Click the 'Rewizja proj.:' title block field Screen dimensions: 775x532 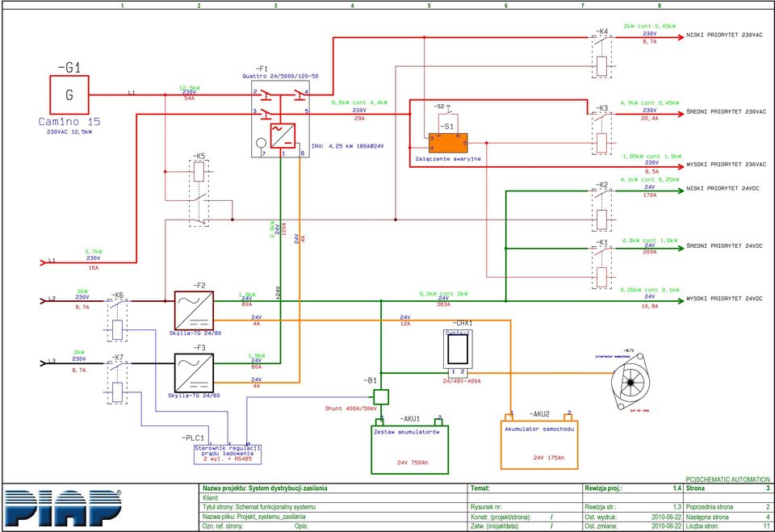coord(633,488)
